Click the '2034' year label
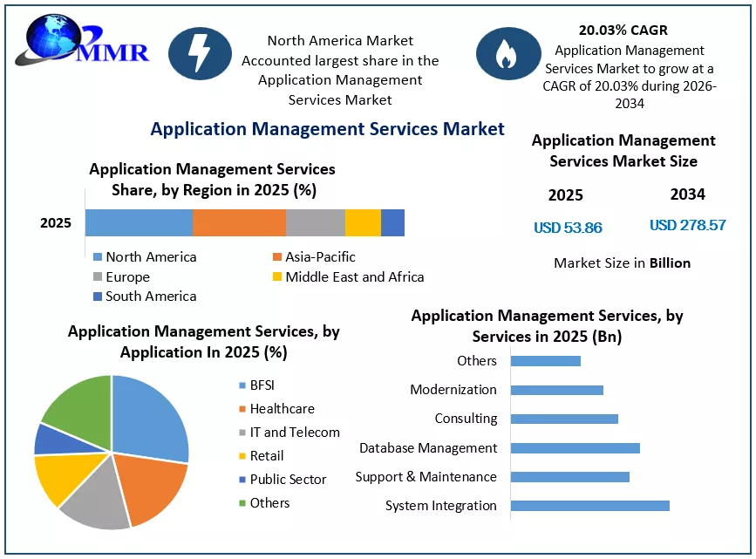Image resolution: width=756 pixels, height=559 pixels. coord(687,194)
